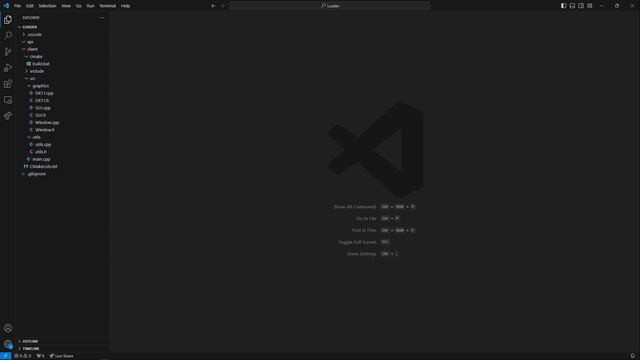This screenshot has height=360, width=640.
Task: Expand the TIMELINE section
Action: pos(63,349)
